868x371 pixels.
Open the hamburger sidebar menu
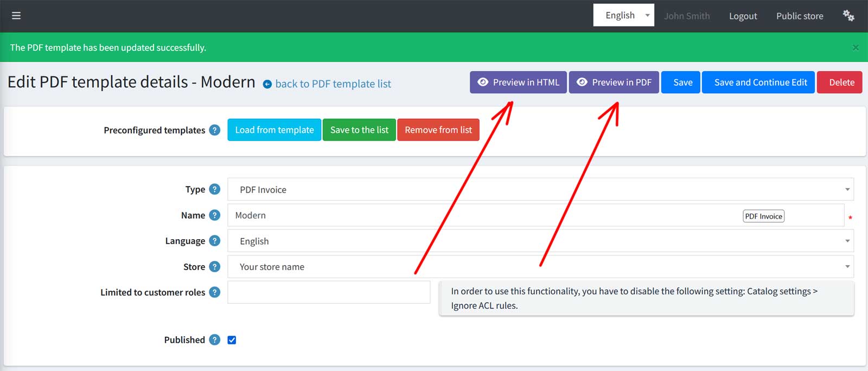pyautogui.click(x=16, y=16)
